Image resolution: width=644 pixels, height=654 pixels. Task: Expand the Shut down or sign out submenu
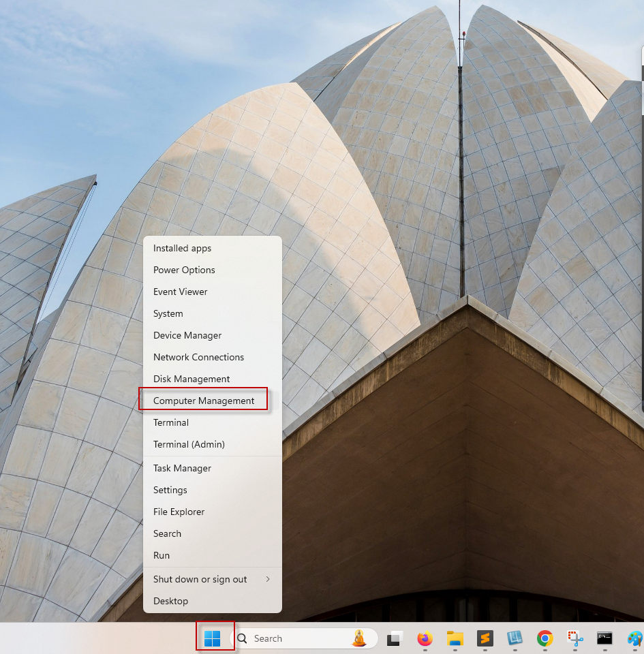tap(213, 579)
